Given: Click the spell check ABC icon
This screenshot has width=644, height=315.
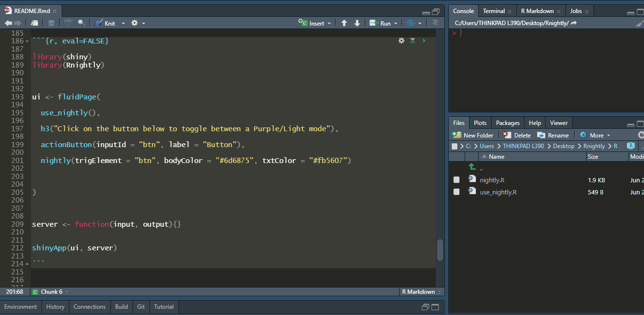Looking at the screenshot, I should (68, 23).
